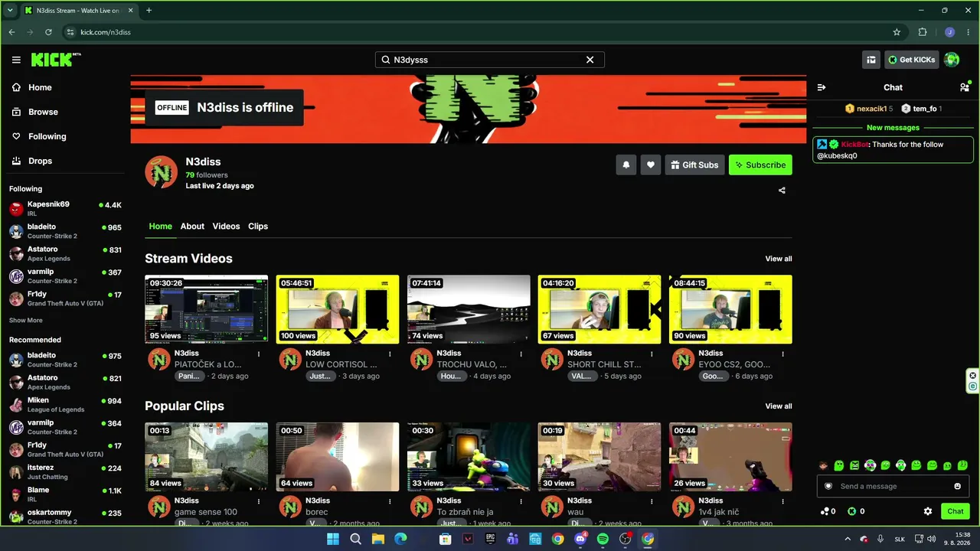
Task: Open Chrome extensions puzzle icon
Action: click(x=923, y=32)
